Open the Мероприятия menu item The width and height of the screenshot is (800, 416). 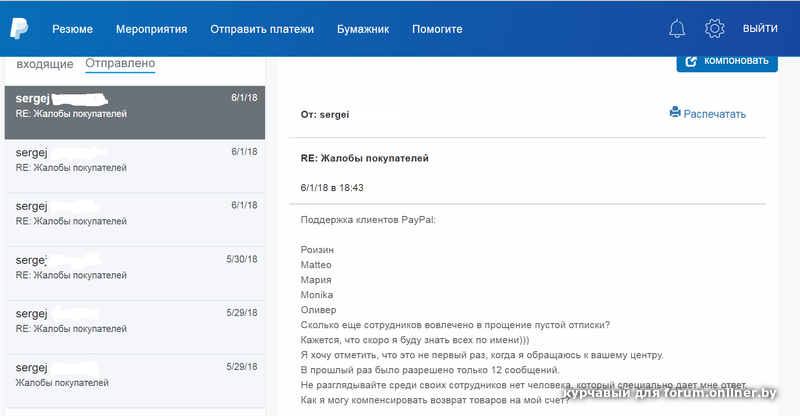pyautogui.click(x=152, y=29)
